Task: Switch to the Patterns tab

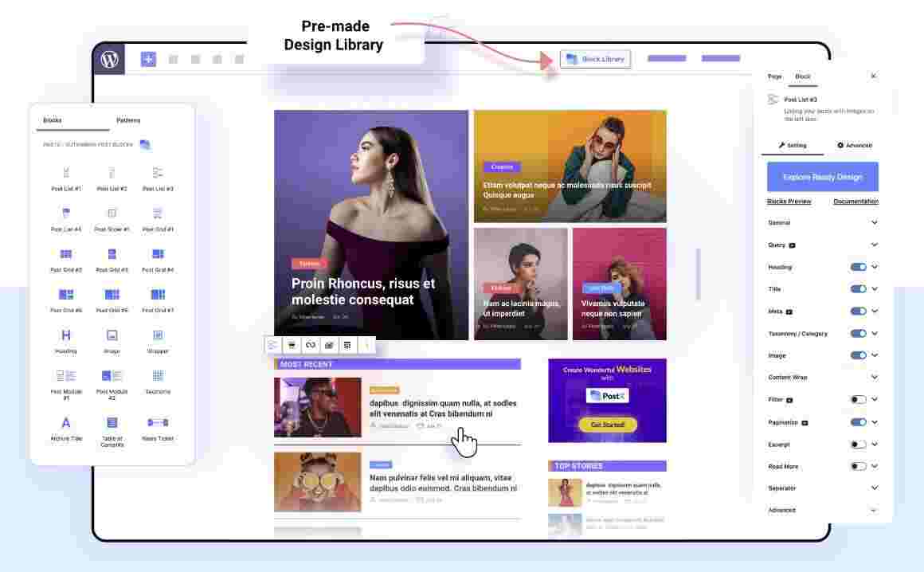Action: click(x=128, y=120)
